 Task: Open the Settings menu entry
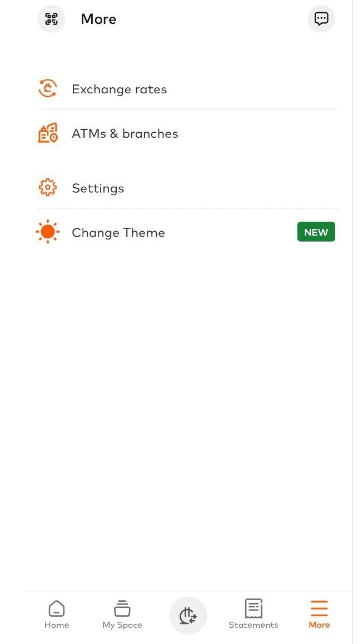pos(98,189)
